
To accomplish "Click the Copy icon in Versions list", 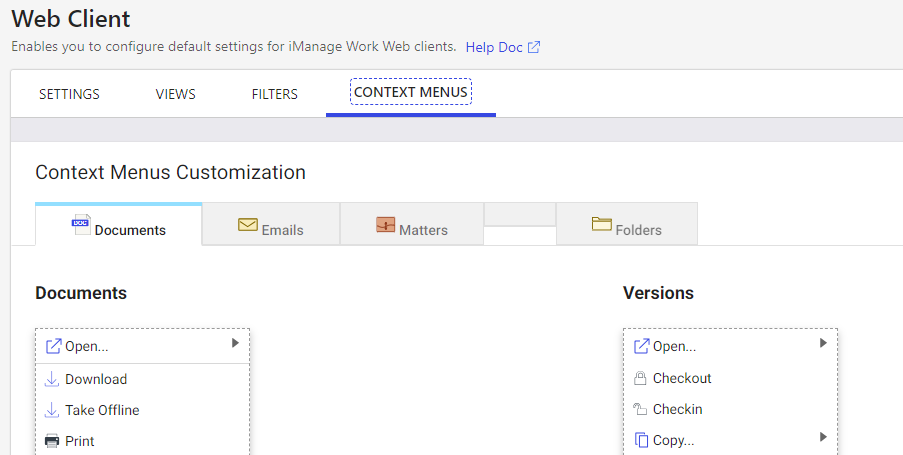I will tap(641, 440).
